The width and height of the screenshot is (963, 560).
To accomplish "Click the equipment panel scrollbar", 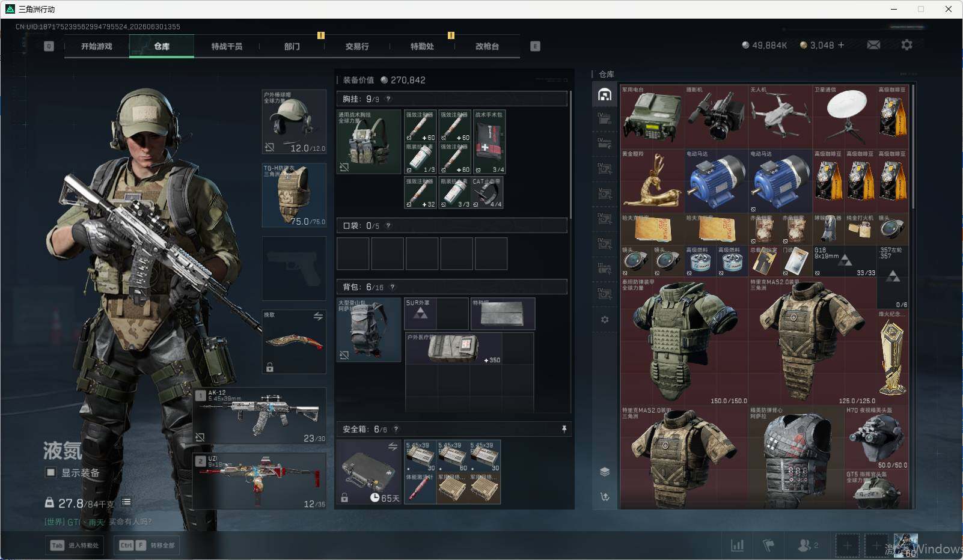I will tap(570, 154).
